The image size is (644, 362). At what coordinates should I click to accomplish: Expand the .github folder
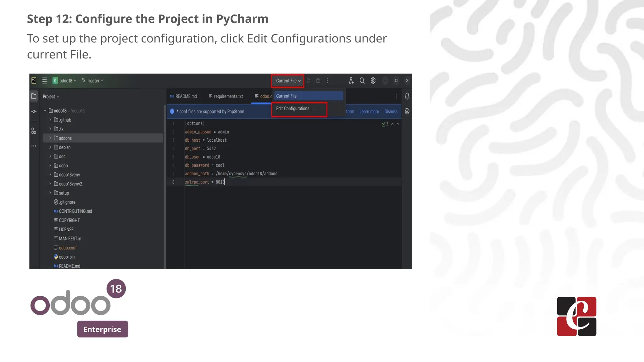point(50,120)
